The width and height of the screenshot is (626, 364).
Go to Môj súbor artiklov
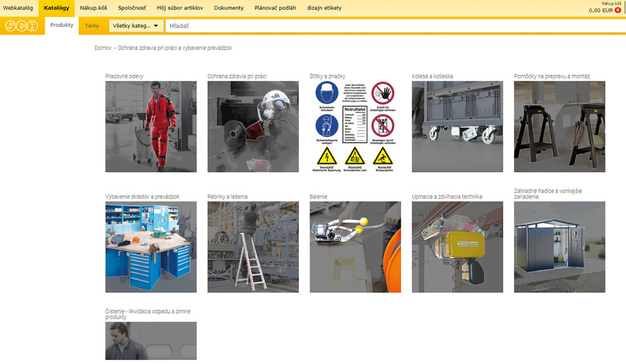point(180,8)
